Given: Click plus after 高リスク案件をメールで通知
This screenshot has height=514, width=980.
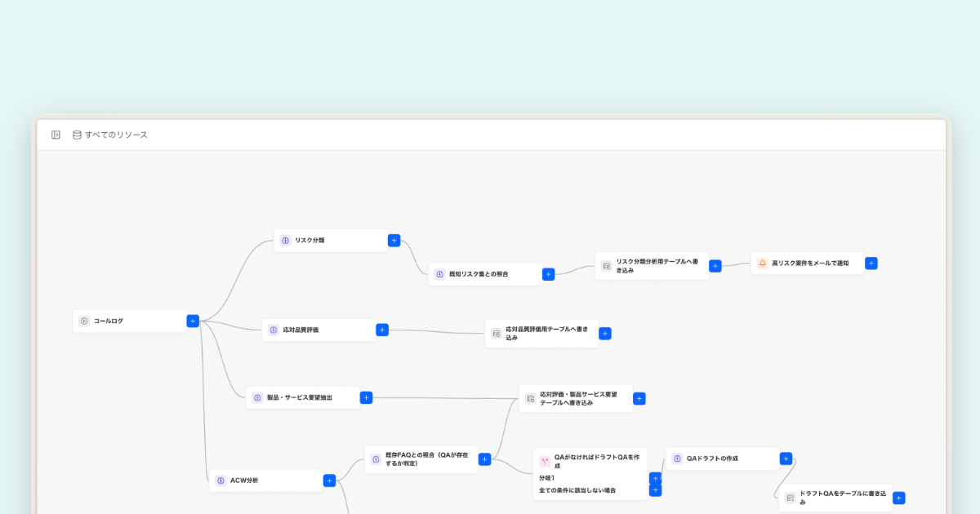Looking at the screenshot, I should pyautogui.click(x=871, y=264).
